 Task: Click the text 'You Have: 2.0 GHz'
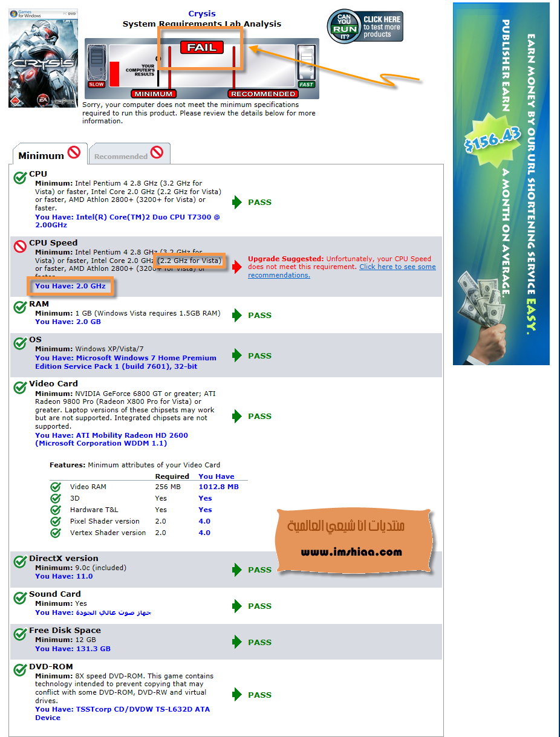click(x=70, y=286)
